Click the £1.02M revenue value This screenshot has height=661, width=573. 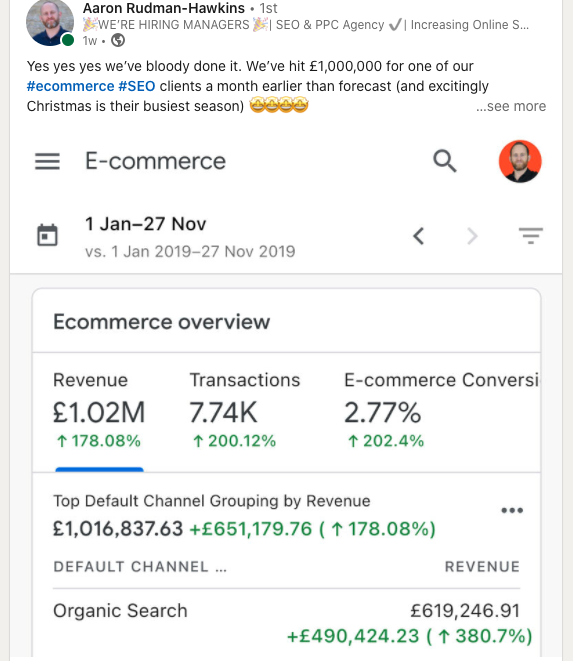(99, 412)
